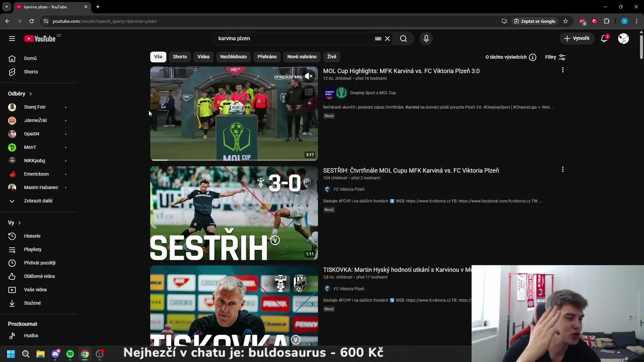Open the on-screen keyboard icon in search box
Screen dimensions: 644x362
(x=378, y=38)
